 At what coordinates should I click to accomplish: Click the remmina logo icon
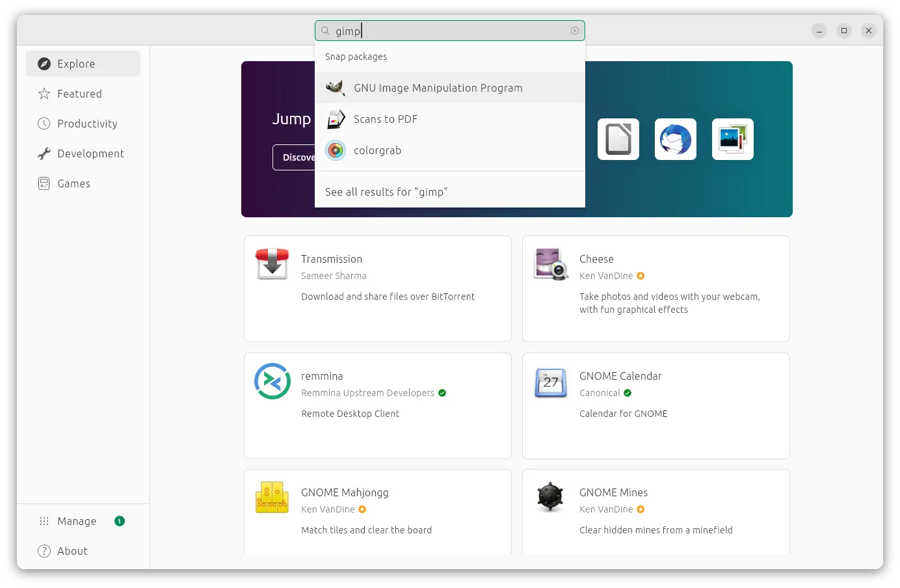point(272,381)
